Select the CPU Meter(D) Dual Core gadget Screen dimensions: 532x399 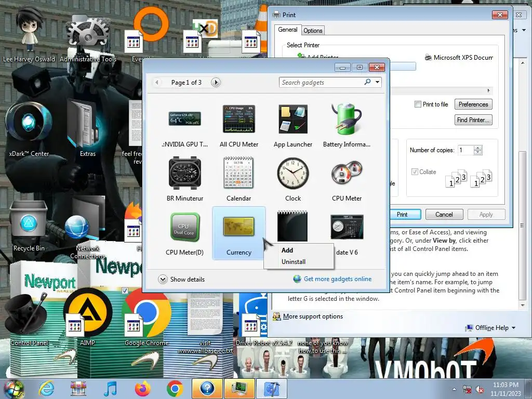point(184,233)
